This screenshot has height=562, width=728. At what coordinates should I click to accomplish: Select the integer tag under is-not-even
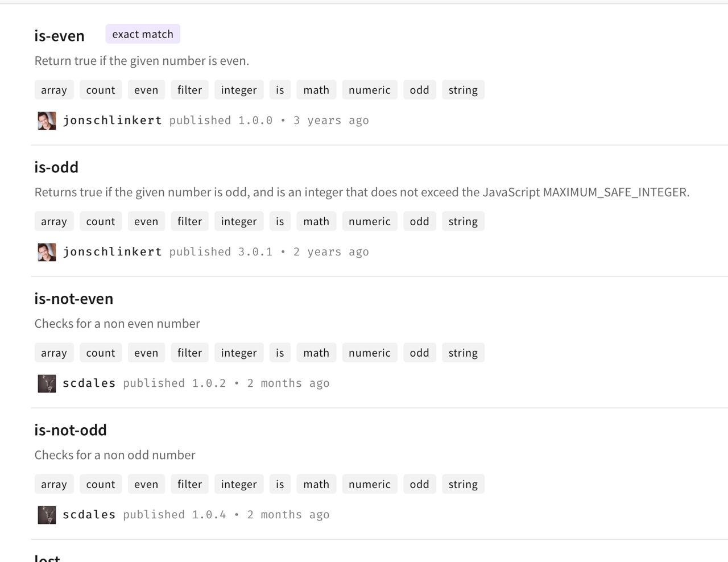[239, 353]
